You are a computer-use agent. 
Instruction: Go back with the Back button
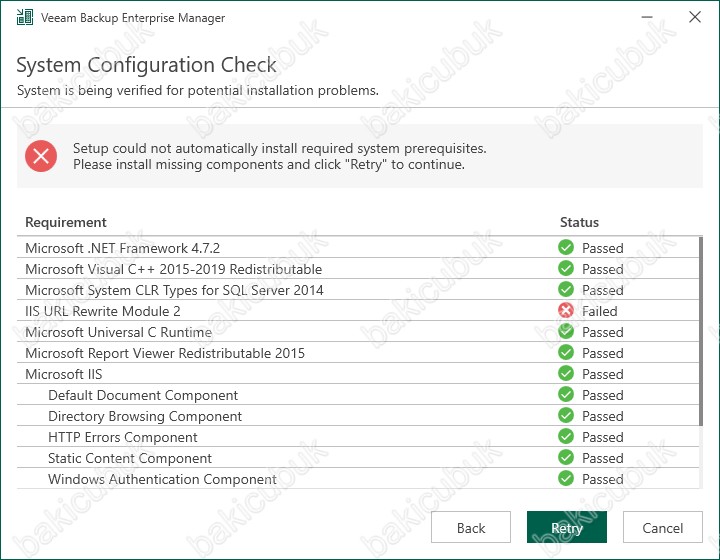pos(471,527)
